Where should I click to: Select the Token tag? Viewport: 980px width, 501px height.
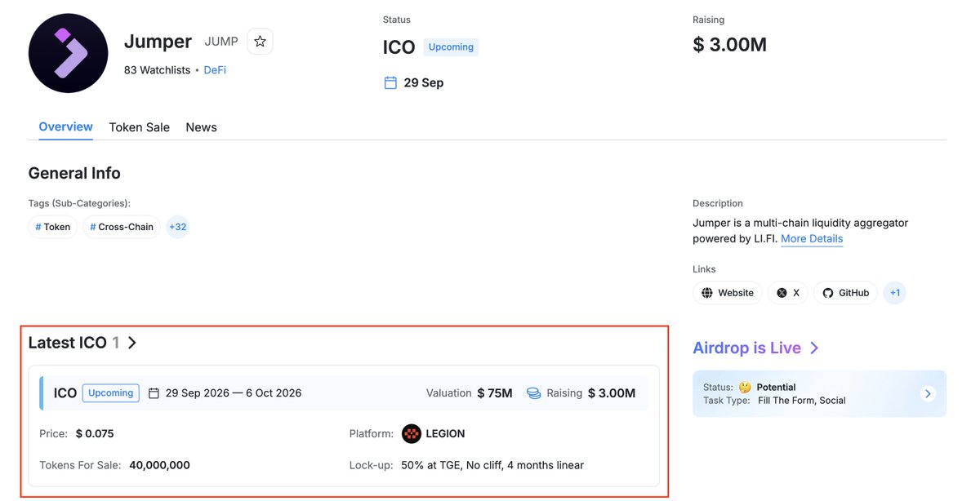pyautogui.click(x=53, y=227)
